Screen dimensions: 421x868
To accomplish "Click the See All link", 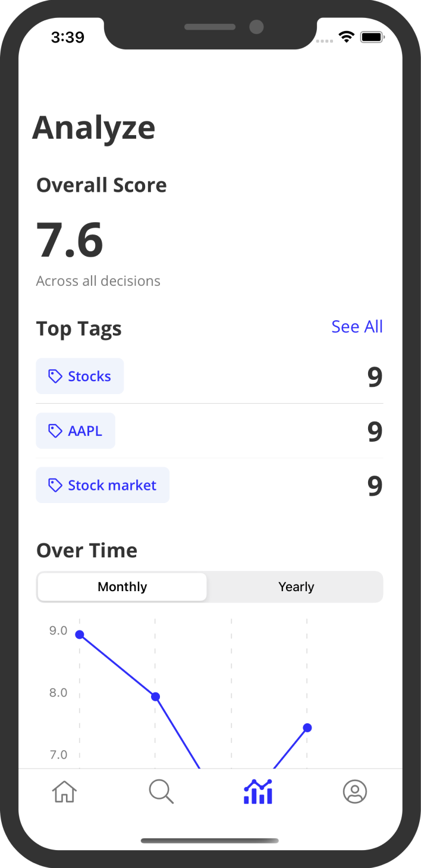I will click(357, 327).
